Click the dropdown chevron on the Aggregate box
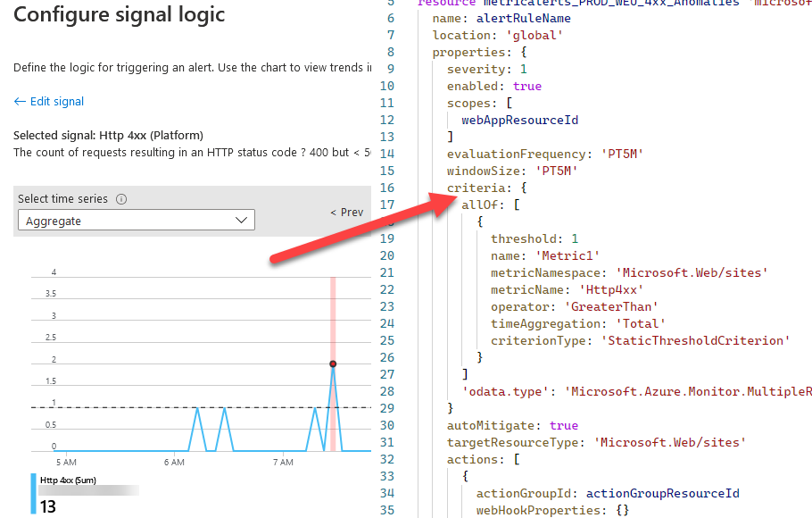Viewport: 812px width, 518px height. (241, 219)
